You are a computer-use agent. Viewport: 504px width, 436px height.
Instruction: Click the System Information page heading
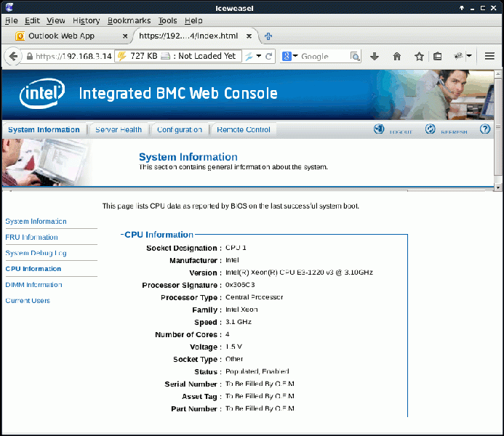(188, 157)
